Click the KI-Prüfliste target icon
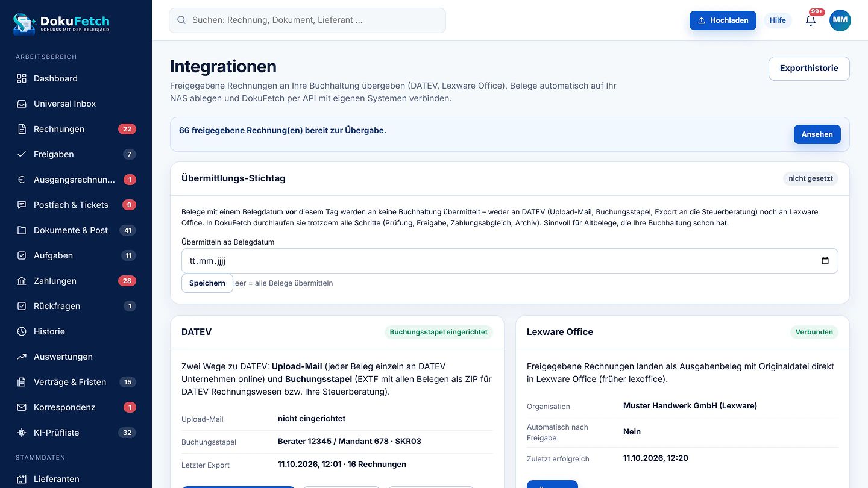This screenshot has width=868, height=488. (x=22, y=433)
